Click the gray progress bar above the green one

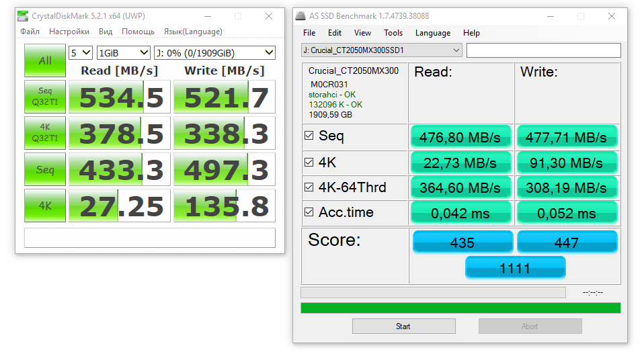click(x=434, y=292)
